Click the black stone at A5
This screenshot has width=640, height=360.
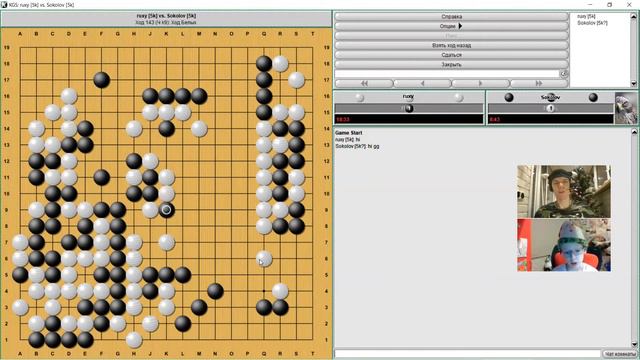[20, 275]
